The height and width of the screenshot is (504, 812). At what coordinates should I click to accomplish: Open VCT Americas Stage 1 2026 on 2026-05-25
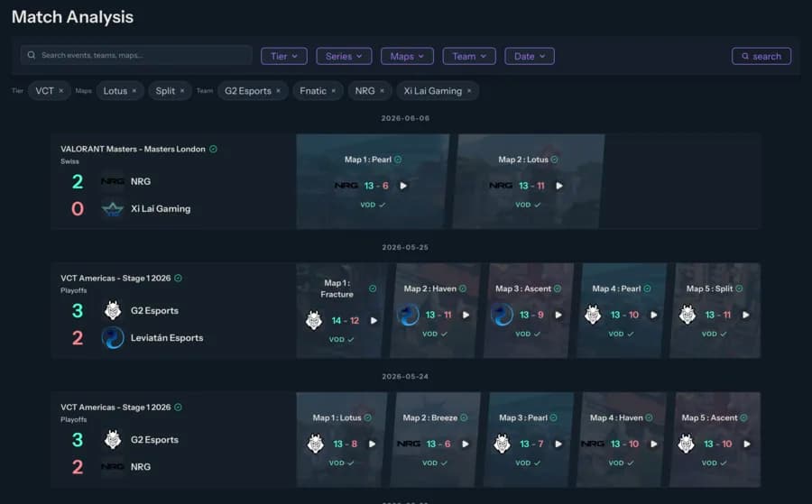(x=115, y=279)
